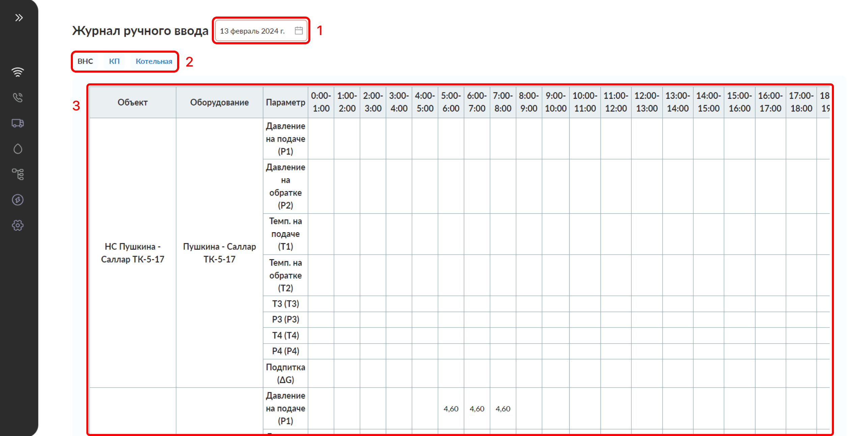The height and width of the screenshot is (436, 868).
Task: Switch to the Котельная tab
Action: [x=154, y=61]
